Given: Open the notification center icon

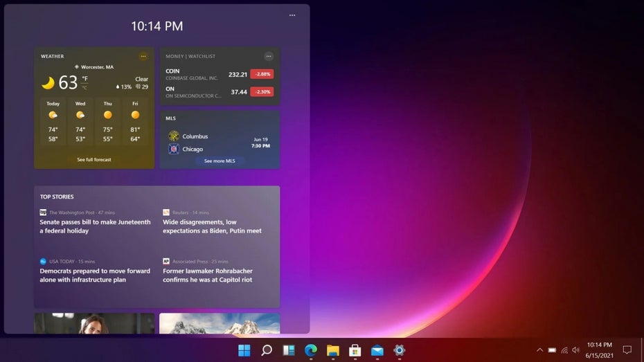Looking at the screenshot, I should 627,350.
